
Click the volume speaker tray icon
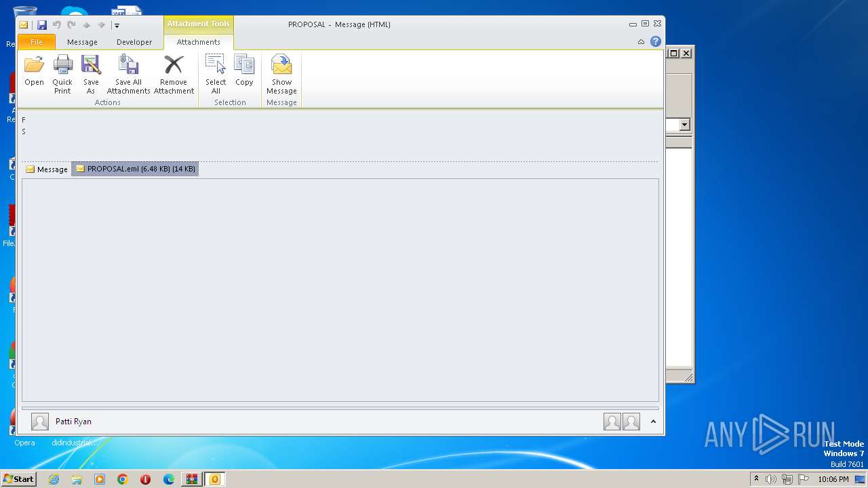771,479
